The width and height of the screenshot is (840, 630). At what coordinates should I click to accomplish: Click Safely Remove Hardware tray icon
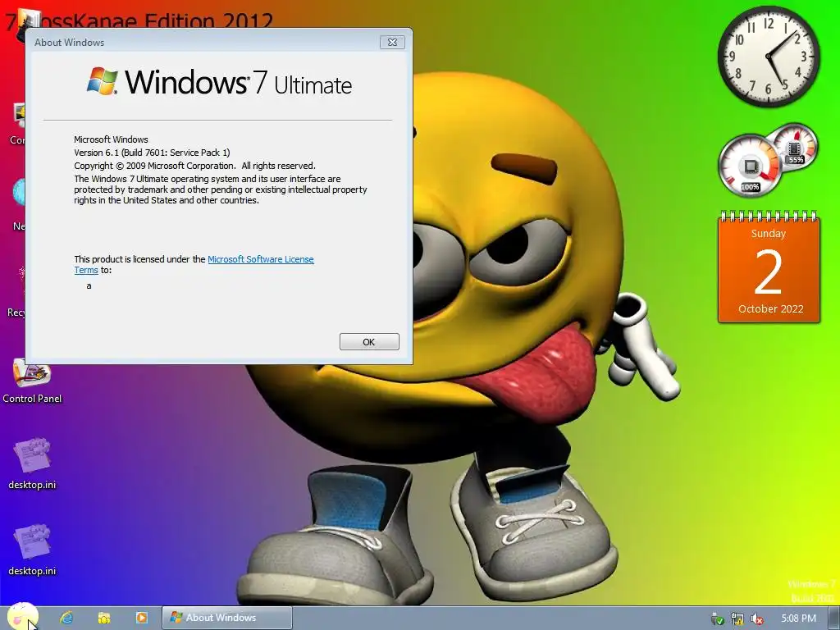(717, 619)
